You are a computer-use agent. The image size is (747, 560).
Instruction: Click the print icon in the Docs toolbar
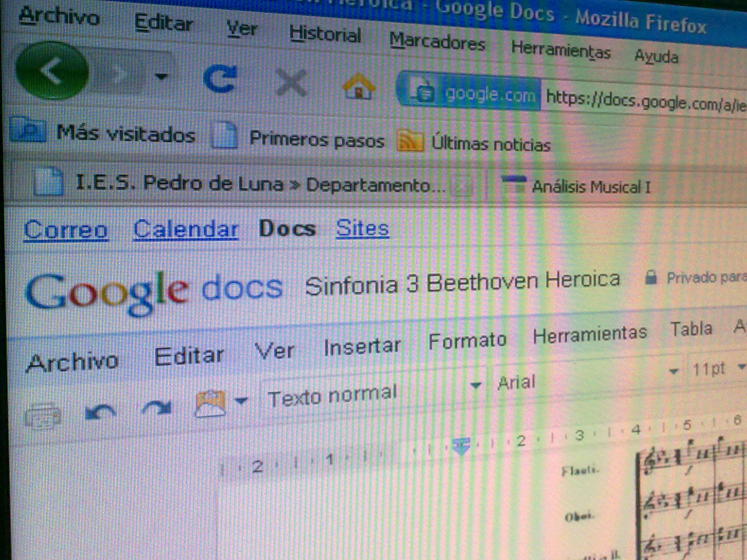click(x=43, y=416)
